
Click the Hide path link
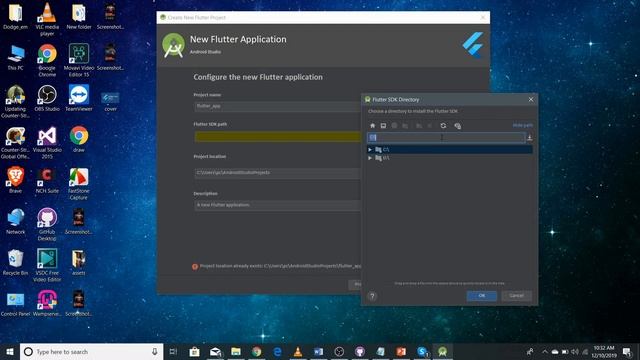click(x=522, y=125)
